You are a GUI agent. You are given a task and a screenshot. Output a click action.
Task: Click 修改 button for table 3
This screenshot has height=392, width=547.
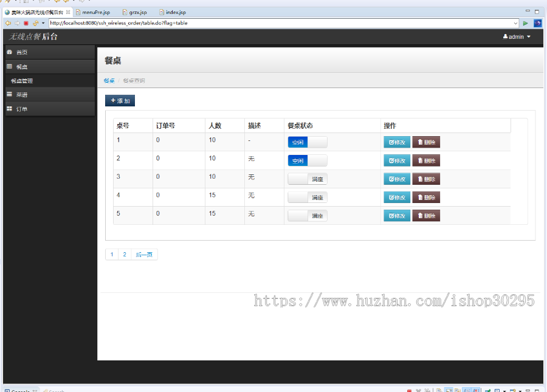pyautogui.click(x=397, y=179)
